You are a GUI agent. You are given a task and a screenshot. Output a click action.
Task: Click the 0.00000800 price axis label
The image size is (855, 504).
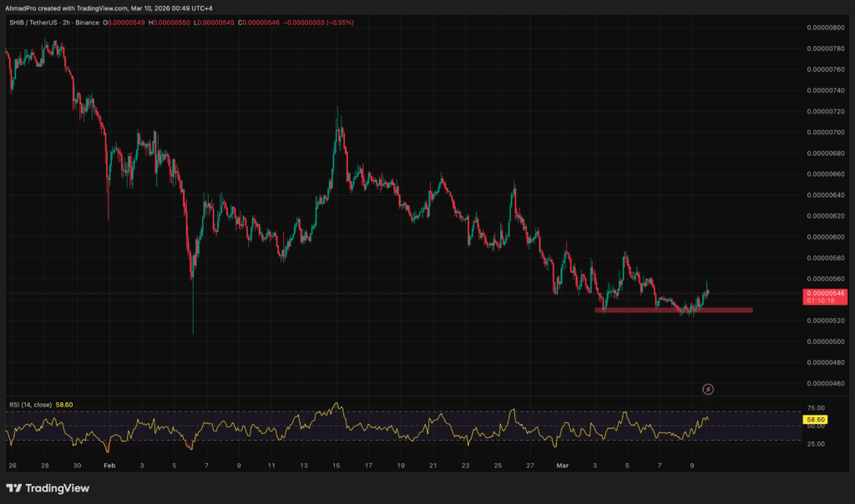pyautogui.click(x=825, y=28)
